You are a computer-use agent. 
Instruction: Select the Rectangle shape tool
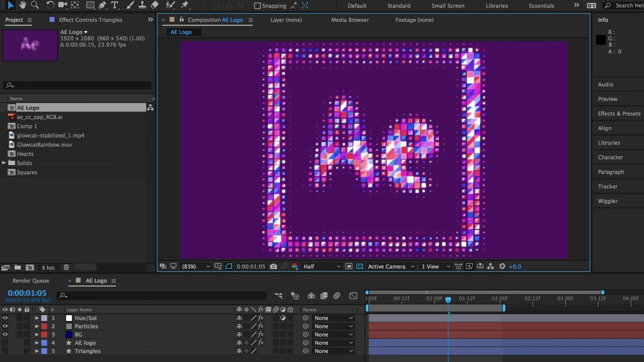pos(90,5)
